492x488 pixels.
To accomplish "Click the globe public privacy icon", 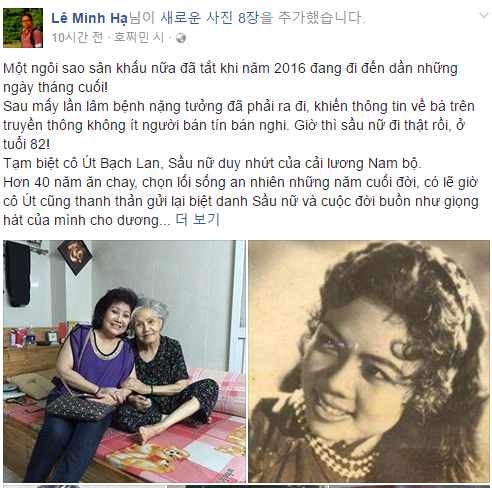I will tap(181, 38).
